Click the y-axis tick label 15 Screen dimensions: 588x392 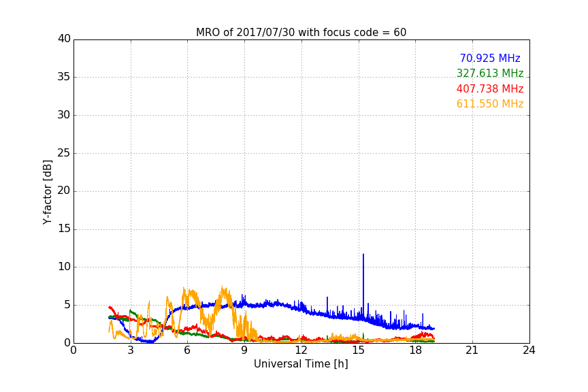[x=64, y=229]
